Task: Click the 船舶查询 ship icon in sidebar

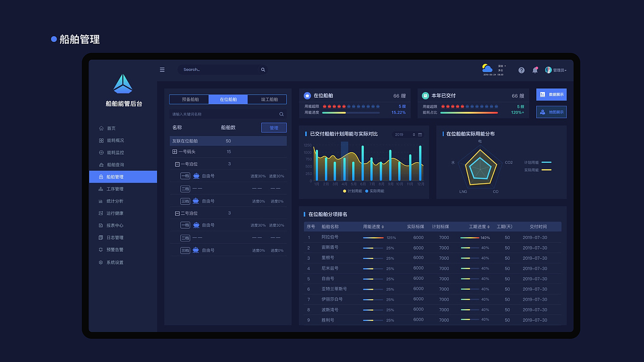Action: coord(101,164)
